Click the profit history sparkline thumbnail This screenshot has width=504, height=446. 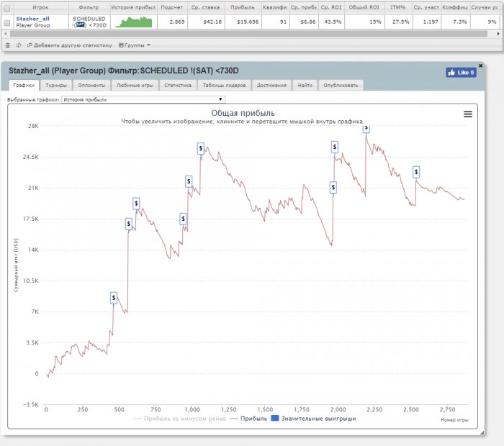coord(134,22)
